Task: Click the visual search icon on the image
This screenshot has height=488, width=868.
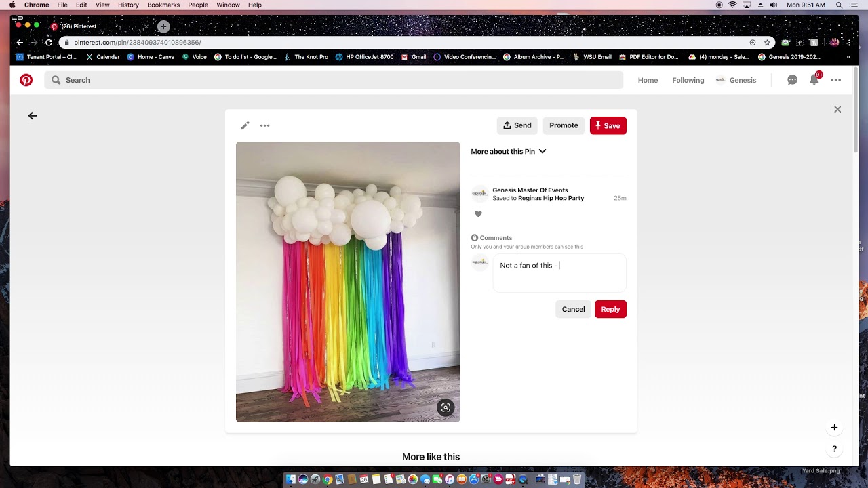Action: [x=446, y=407]
